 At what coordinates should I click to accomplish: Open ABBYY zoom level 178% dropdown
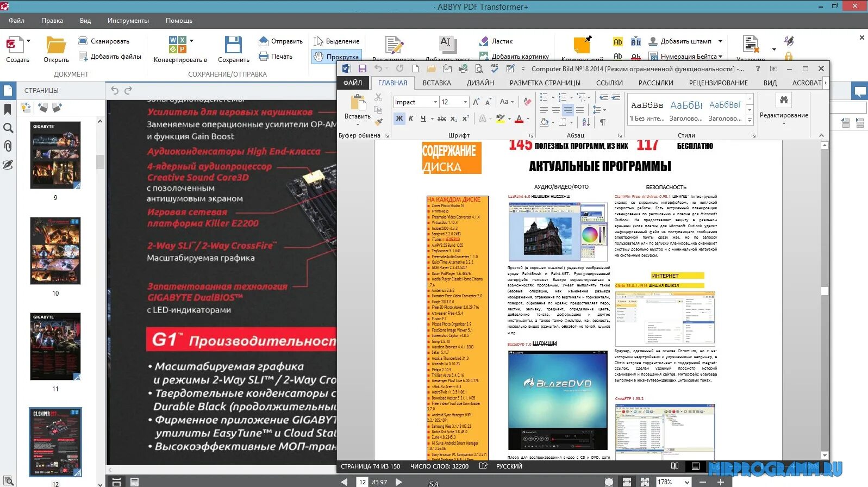tap(687, 482)
